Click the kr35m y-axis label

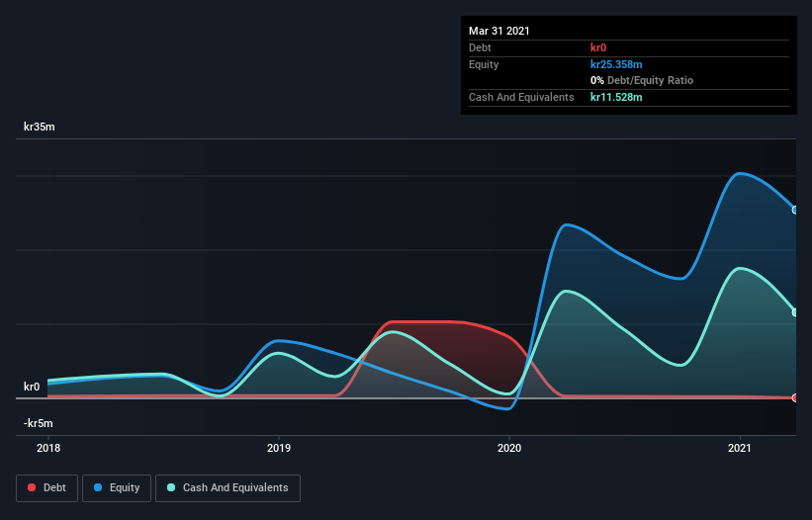point(40,127)
